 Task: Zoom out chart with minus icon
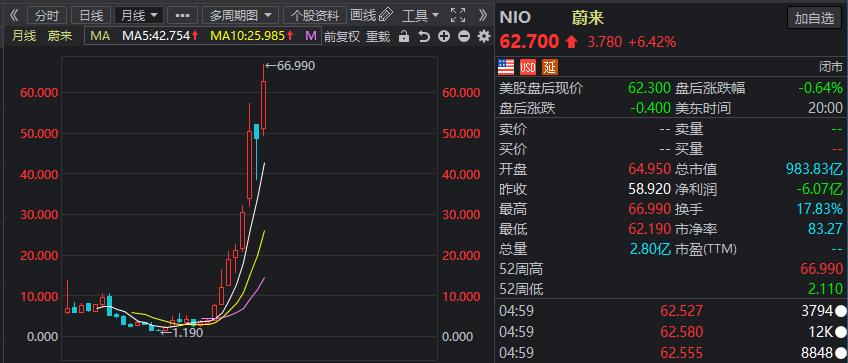click(x=464, y=36)
